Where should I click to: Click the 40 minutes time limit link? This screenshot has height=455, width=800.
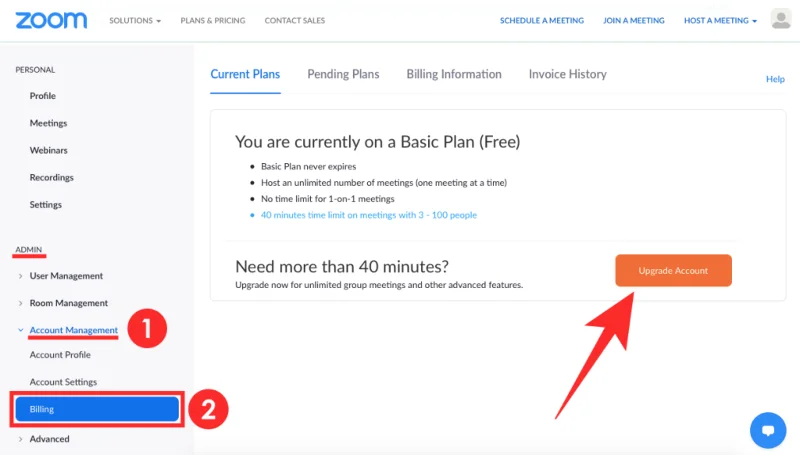[369, 215]
